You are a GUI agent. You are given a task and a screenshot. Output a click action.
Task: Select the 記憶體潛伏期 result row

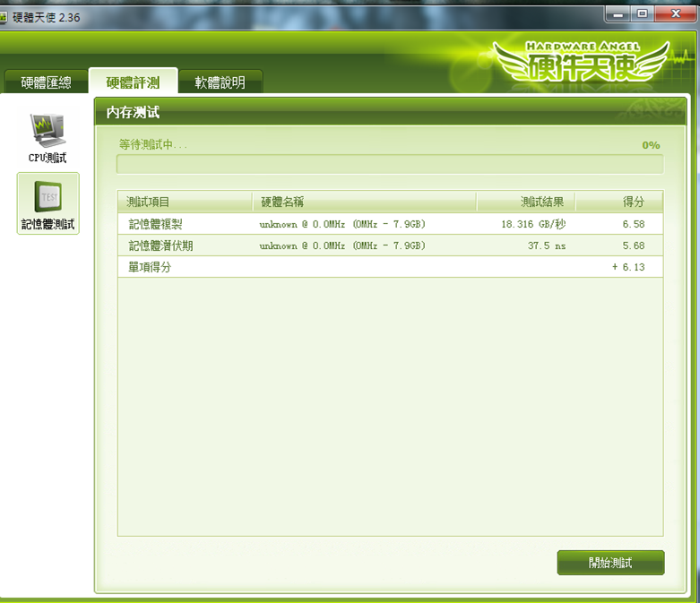389,246
